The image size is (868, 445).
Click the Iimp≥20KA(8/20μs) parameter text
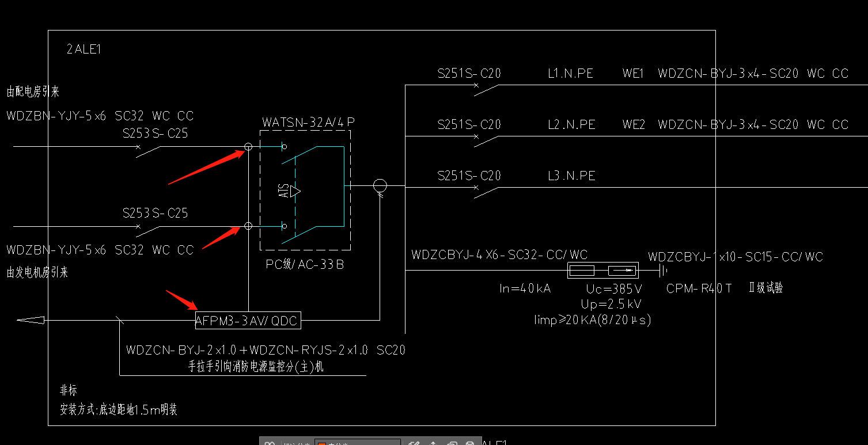(x=593, y=320)
